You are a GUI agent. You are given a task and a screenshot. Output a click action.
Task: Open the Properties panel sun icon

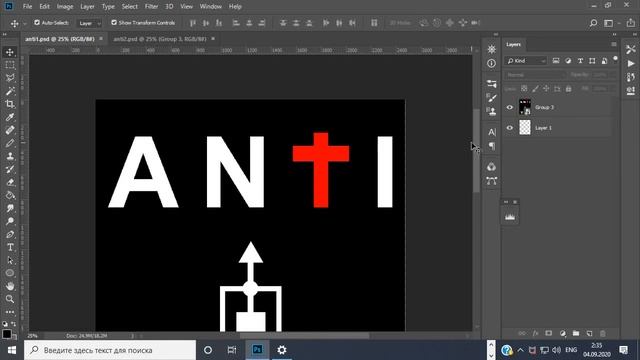tap(491, 49)
